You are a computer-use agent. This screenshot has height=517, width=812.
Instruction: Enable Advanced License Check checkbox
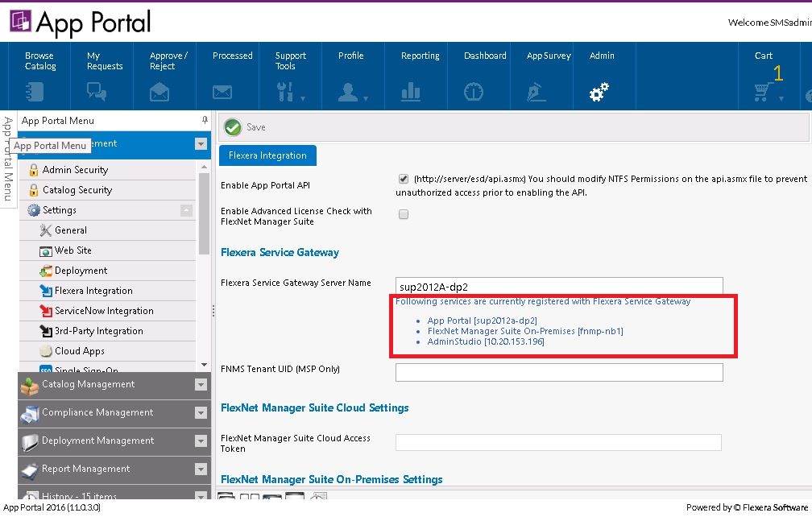[x=404, y=214]
